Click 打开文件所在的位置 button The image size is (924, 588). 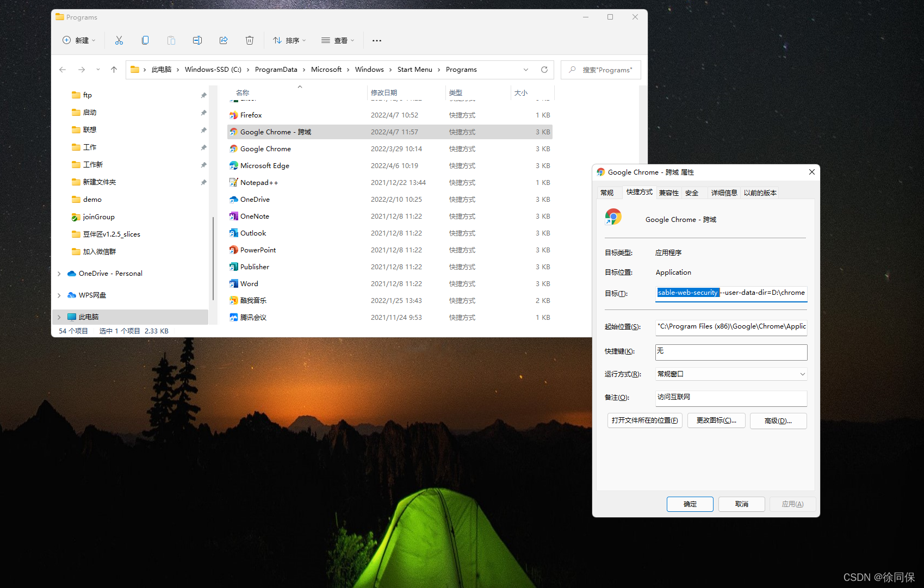644,420
